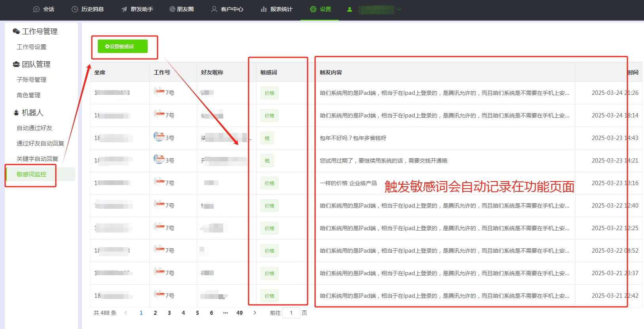The width and height of the screenshot is (644, 329).
Task: Click the 前往 page number input field
Action: (x=291, y=313)
